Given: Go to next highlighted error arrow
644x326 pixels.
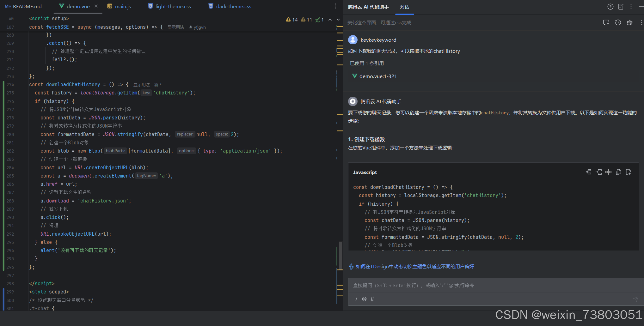Looking at the screenshot, I should [338, 20].
